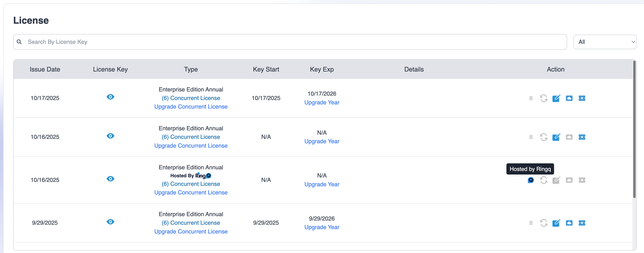Sync the 9/29/2025 license with refresh icon

coord(544,223)
